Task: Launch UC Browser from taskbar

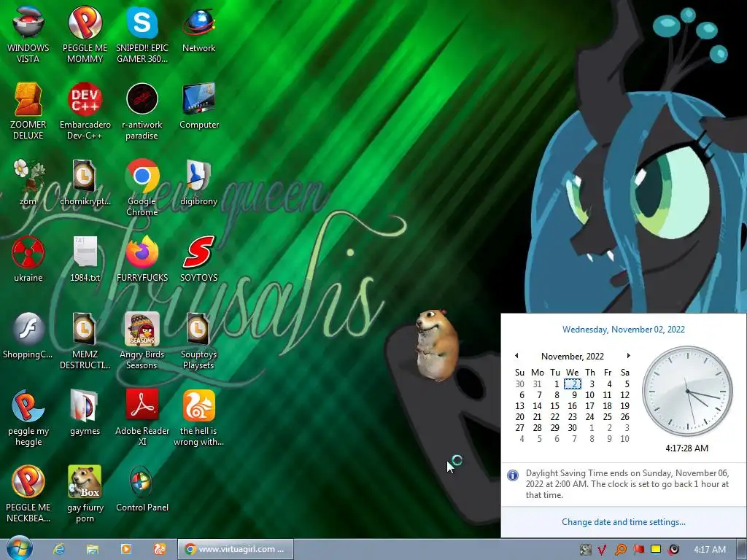Action: 159,549
